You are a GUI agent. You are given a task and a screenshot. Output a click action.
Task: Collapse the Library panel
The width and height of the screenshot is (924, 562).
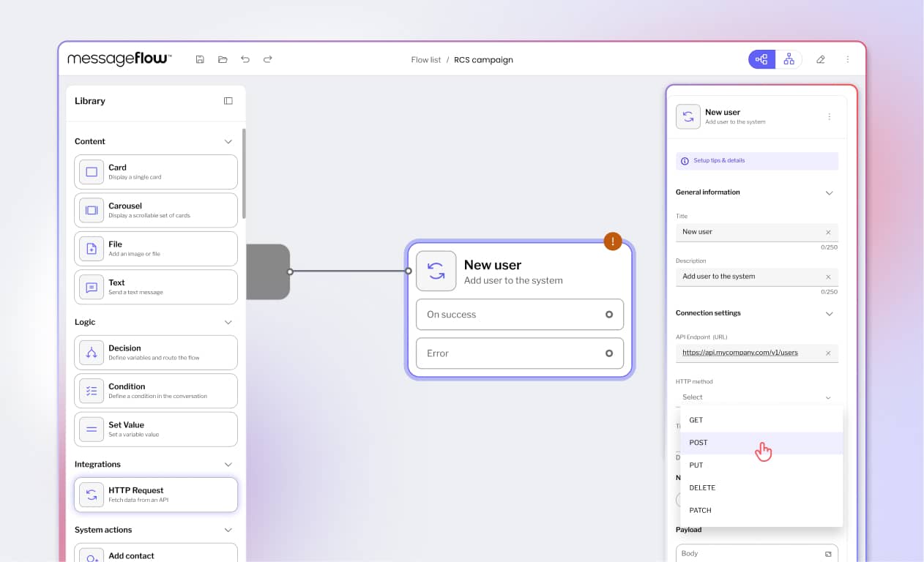tap(228, 101)
